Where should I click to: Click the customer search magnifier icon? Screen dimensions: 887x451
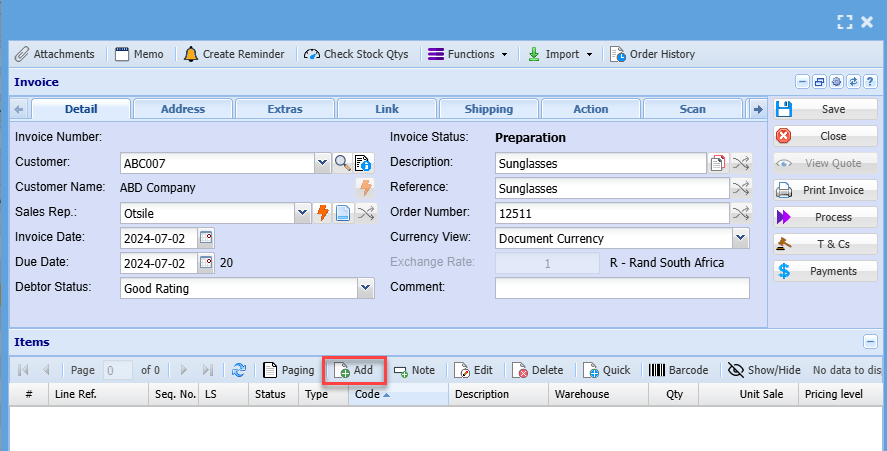coord(342,162)
